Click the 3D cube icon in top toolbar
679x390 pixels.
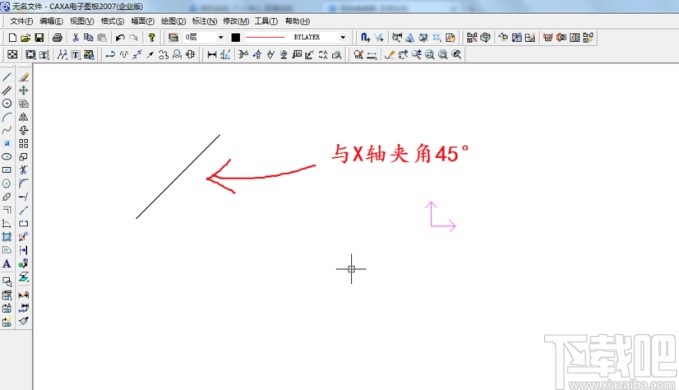[x=485, y=38]
